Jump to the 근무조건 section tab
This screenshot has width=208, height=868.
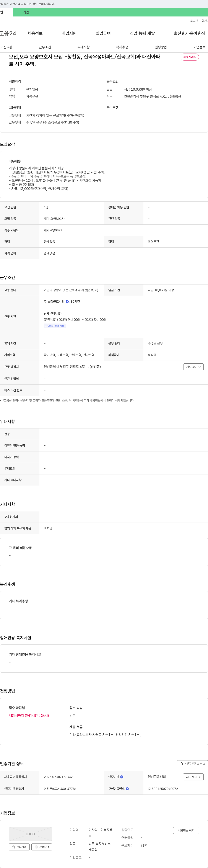[x=45, y=47]
